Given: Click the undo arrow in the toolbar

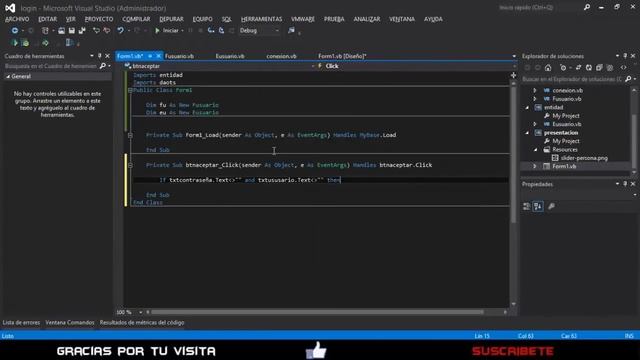Looking at the screenshot, I should pyautogui.click(x=120, y=31).
